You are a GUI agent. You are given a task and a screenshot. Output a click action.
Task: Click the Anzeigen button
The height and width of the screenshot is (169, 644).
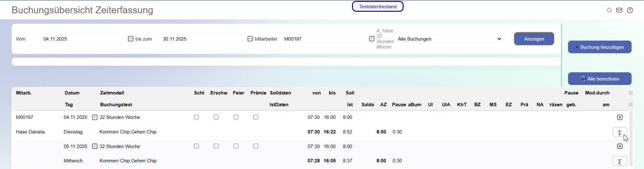[x=534, y=39]
